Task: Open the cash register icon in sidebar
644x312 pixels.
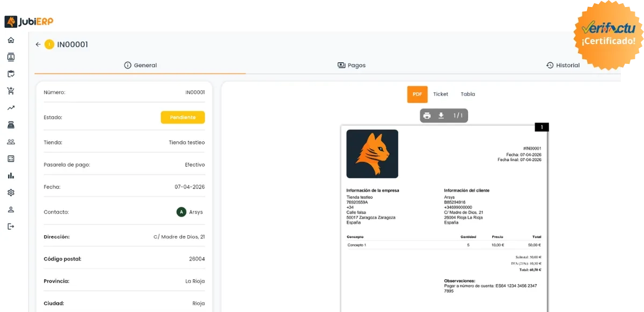Action: 11,125
